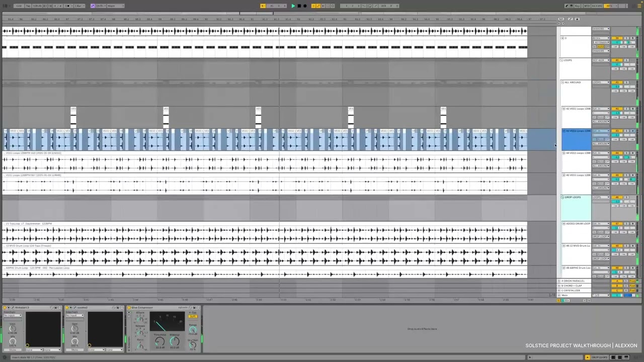Click Glue Compressor hot-swap preset icon

click(190, 308)
